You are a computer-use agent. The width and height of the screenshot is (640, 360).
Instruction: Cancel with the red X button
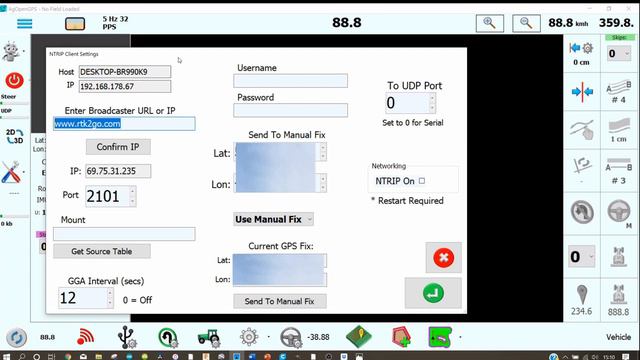444,258
